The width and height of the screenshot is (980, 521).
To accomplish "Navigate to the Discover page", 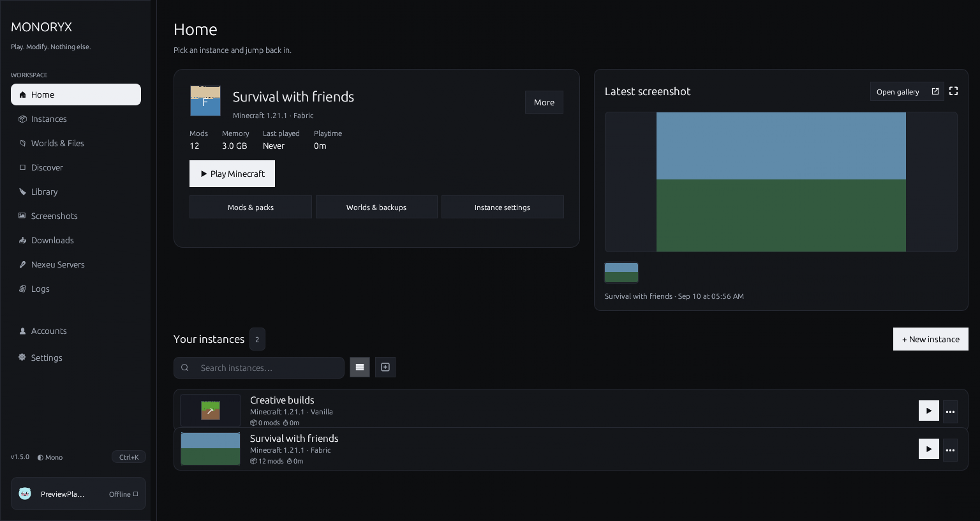I will pyautogui.click(x=76, y=167).
